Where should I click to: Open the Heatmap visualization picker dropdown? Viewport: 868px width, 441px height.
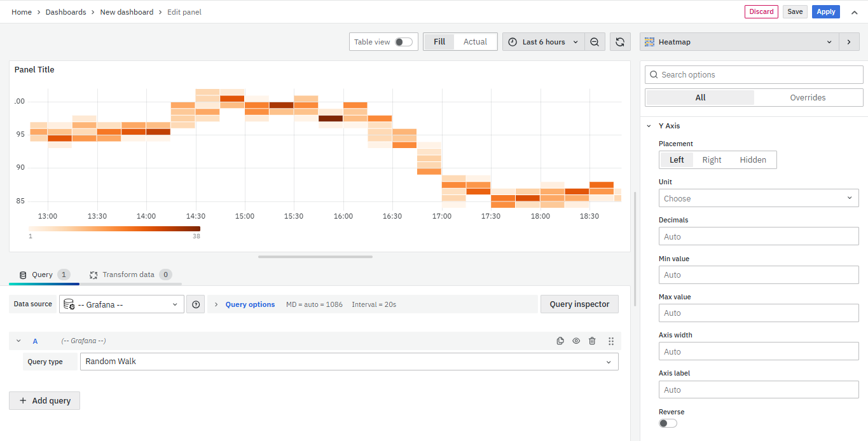(739, 42)
